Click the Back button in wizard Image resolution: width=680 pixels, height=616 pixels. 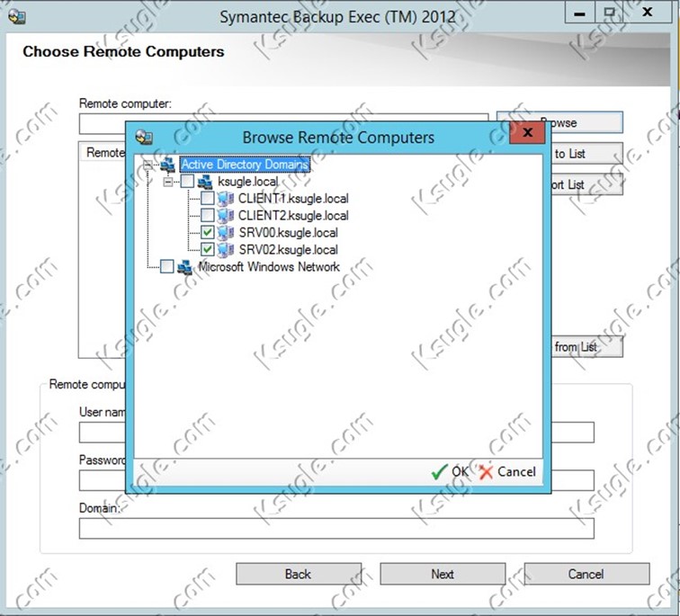coord(299,574)
